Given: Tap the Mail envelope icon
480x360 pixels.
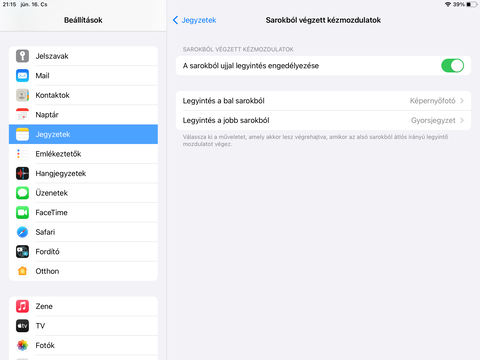Looking at the screenshot, I should tap(22, 76).
